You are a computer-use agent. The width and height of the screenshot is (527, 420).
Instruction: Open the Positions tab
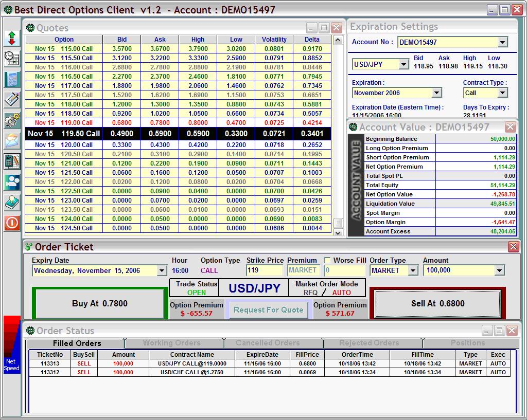tap(467, 343)
